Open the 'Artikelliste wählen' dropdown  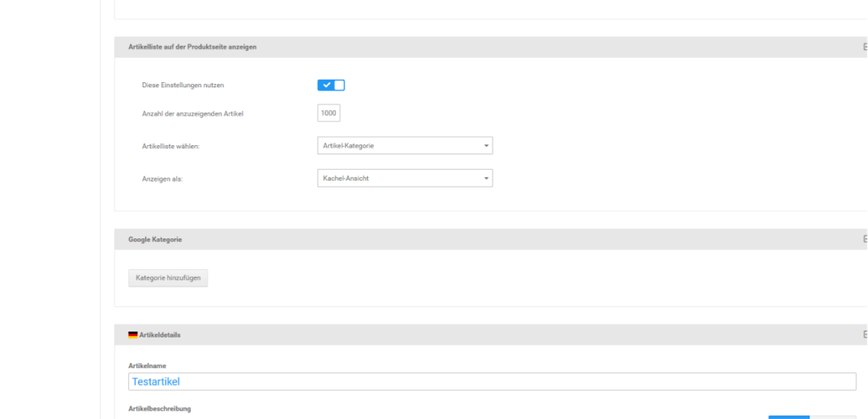click(x=404, y=146)
